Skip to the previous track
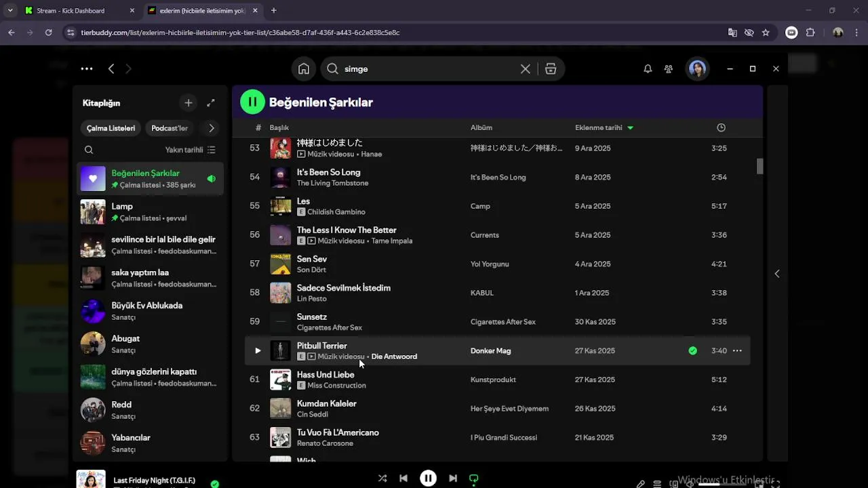Image resolution: width=868 pixels, height=488 pixels. coord(403,478)
